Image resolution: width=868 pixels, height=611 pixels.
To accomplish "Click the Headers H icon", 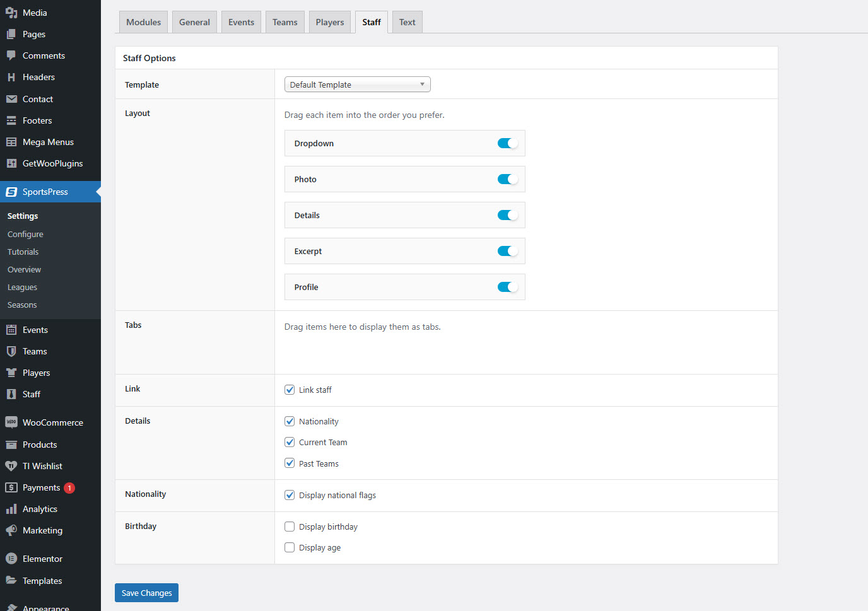I will point(11,77).
